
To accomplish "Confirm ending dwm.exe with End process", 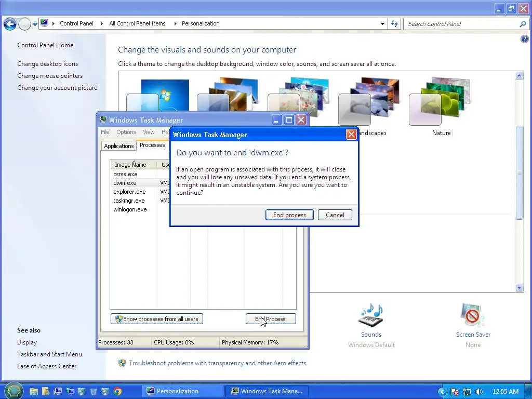I will pos(289,215).
